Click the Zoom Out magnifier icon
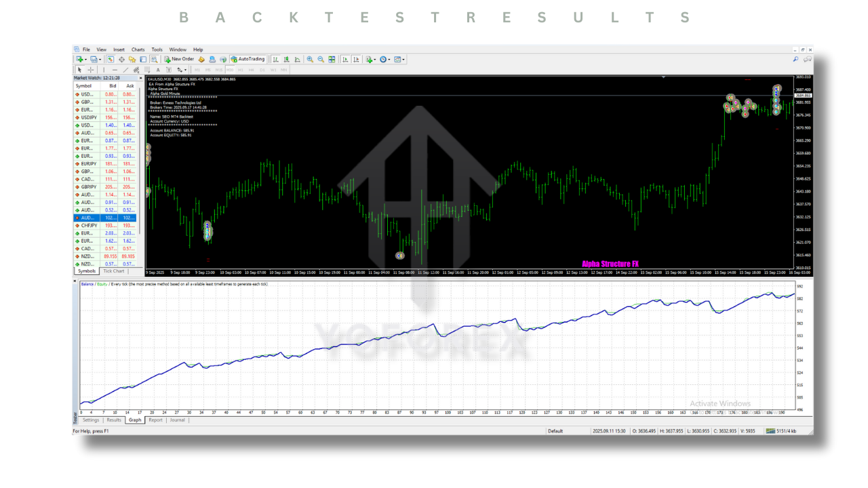This screenshot has height=488, width=868. (321, 60)
